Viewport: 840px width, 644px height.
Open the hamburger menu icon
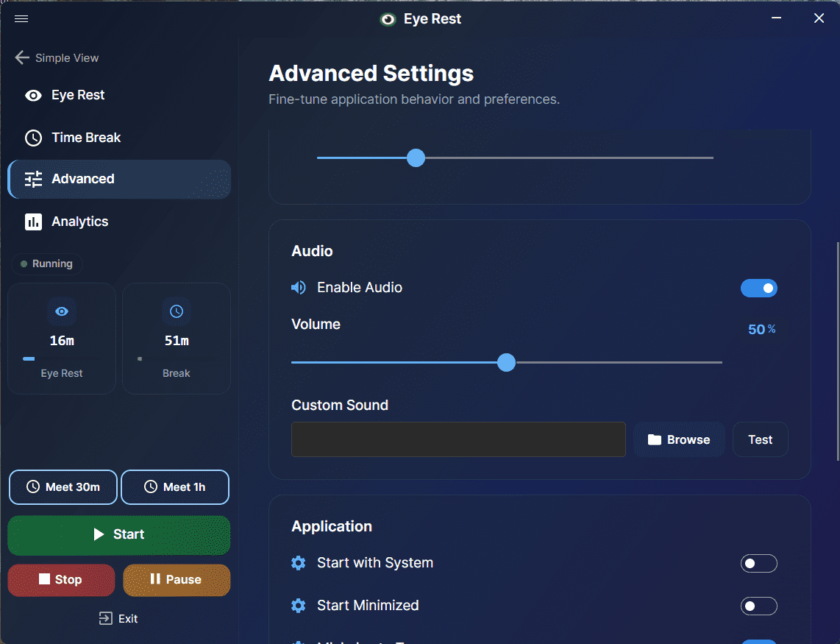pos(21,19)
